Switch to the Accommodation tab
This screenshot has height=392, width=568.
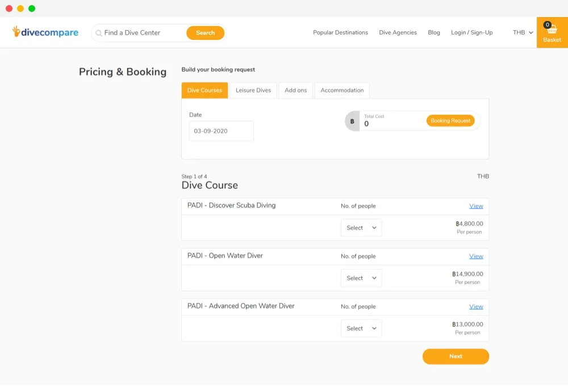[x=342, y=90]
